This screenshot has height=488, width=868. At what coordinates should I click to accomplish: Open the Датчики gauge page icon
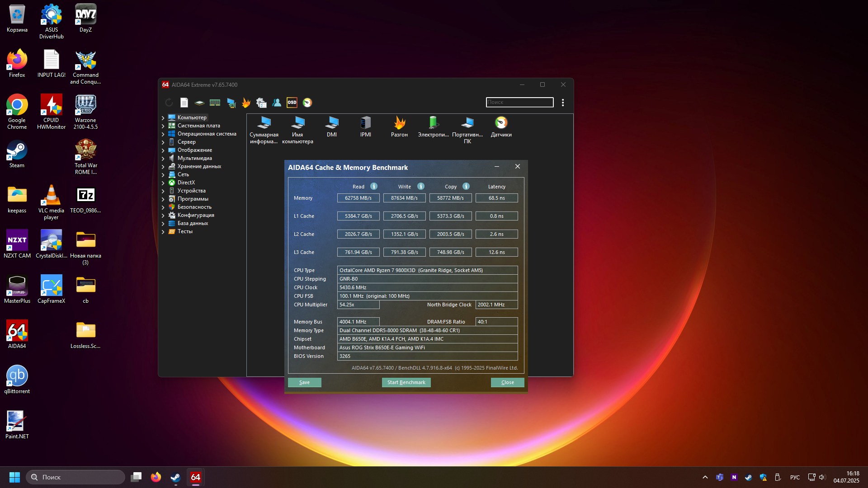point(501,127)
